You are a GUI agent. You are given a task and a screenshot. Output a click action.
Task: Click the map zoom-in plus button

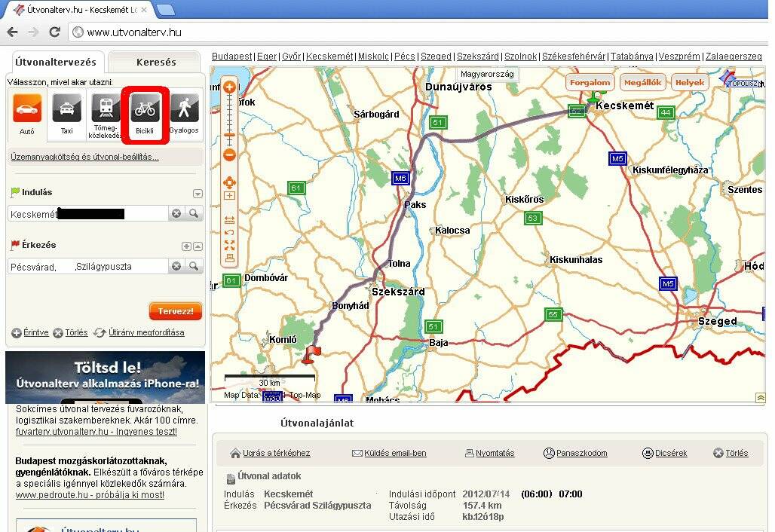[229, 87]
